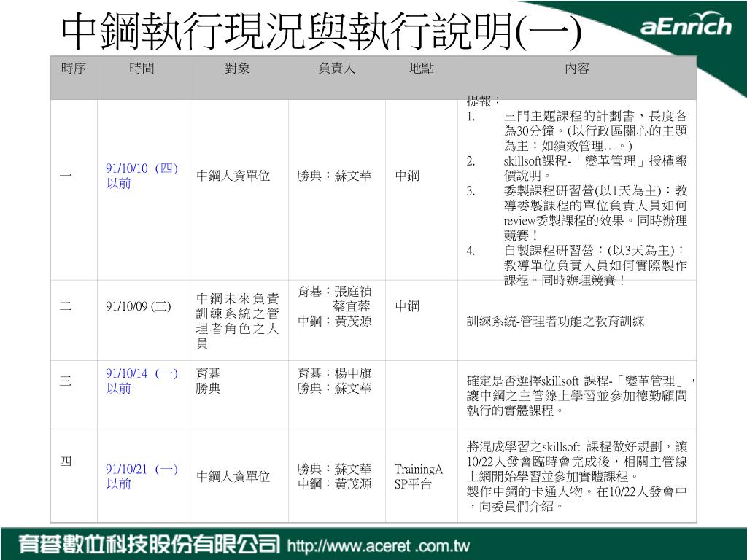Viewport: 747px width, 560px height.
Task: Click 中鋼:黃茂源 in row 二
Action: (x=334, y=322)
